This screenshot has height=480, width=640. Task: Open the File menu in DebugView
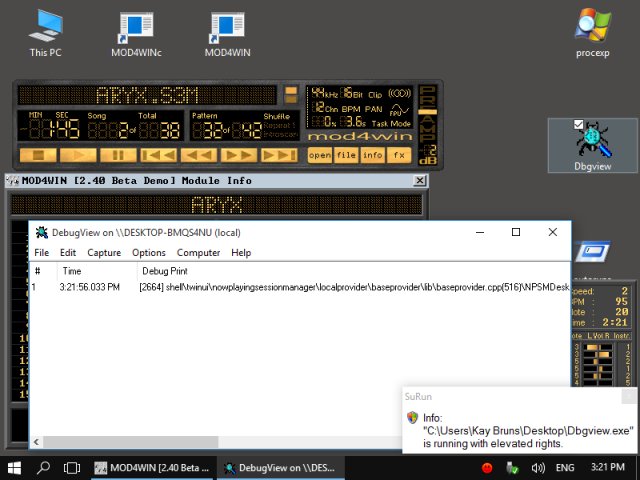[42, 253]
